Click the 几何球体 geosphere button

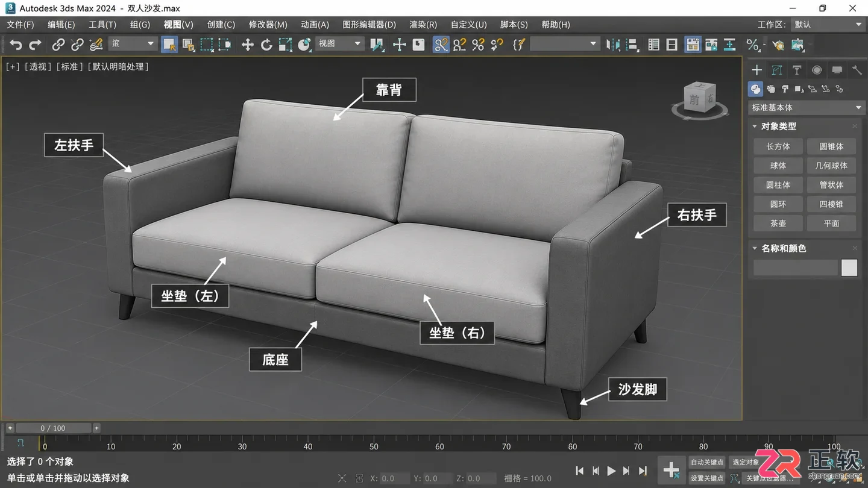(831, 166)
